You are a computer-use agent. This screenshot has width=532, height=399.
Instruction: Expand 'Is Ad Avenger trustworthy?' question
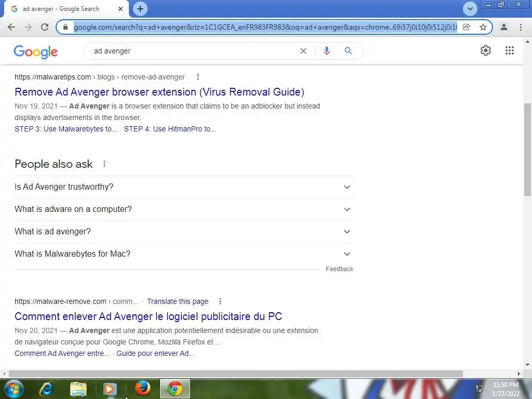184,187
